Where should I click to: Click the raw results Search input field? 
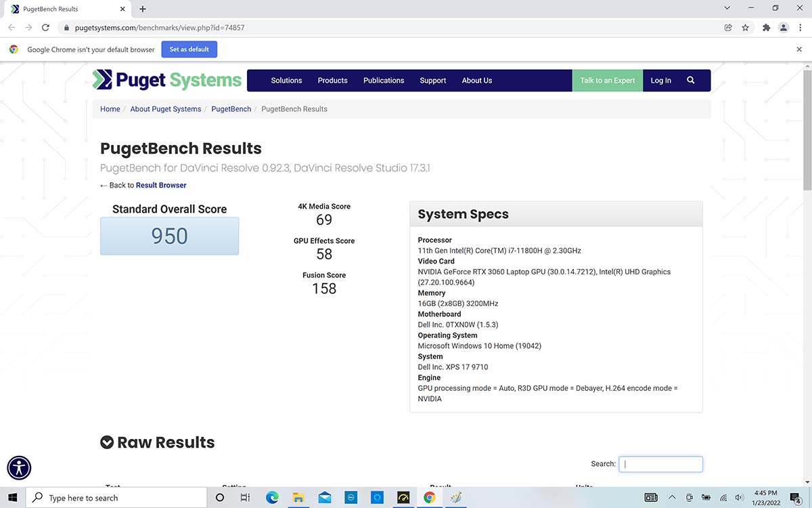[660, 464]
